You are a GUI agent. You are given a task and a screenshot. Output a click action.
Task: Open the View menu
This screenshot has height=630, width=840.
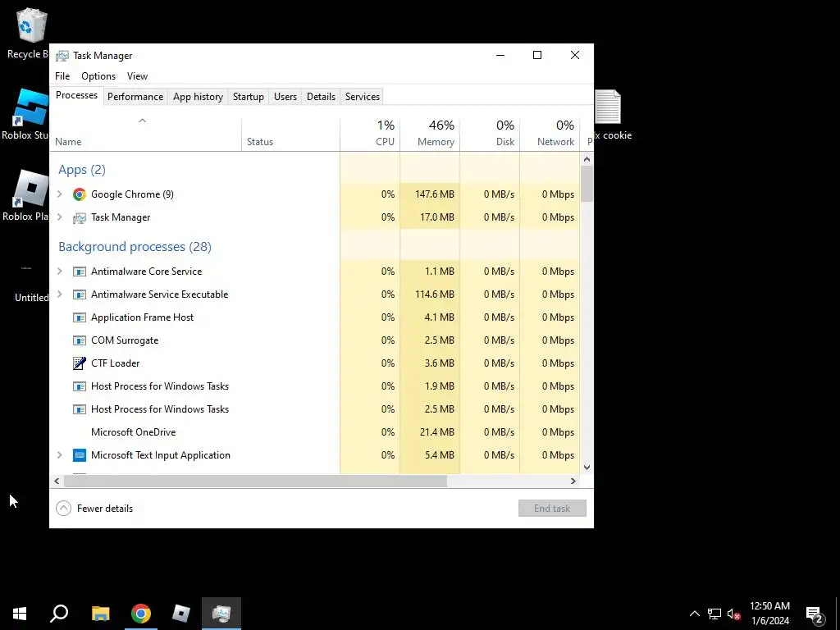137,76
